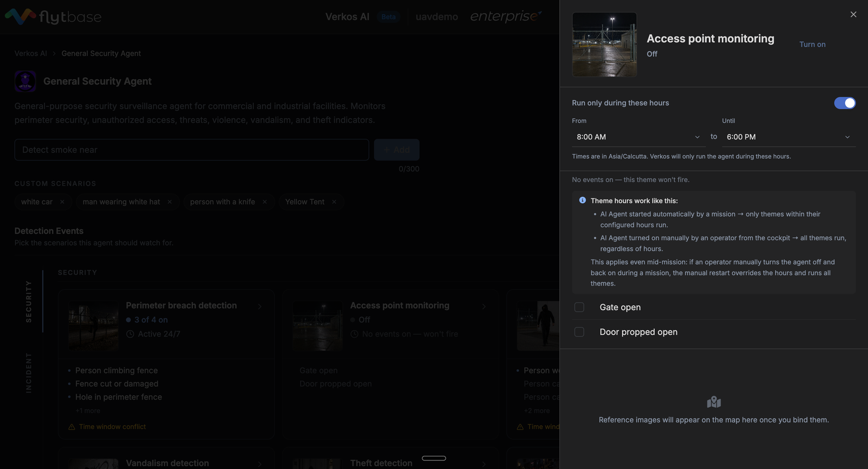Click the Verkos AI header title
The height and width of the screenshot is (469, 868).
[347, 17]
